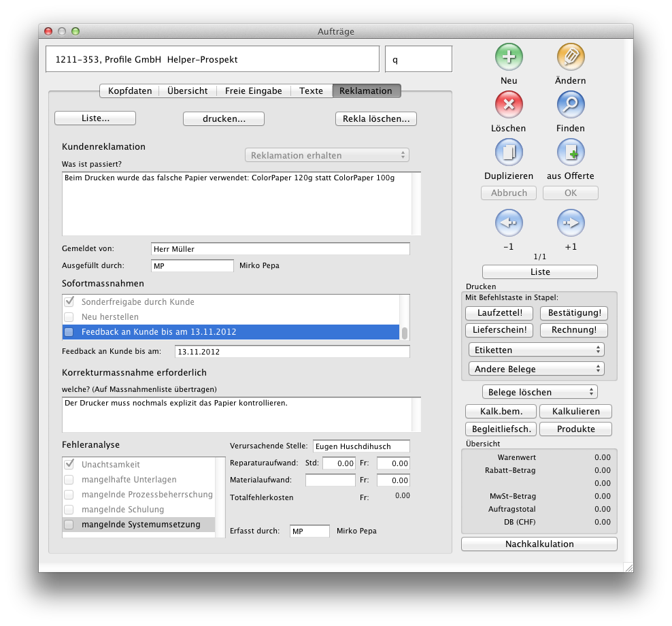
Task: Click the Nachkalkulation button
Action: click(x=539, y=544)
